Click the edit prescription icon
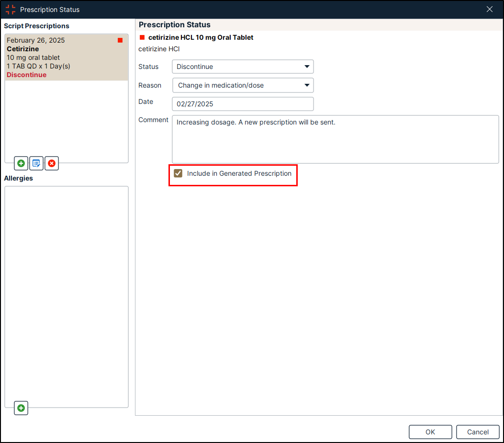The width and height of the screenshot is (504, 443). pos(36,163)
